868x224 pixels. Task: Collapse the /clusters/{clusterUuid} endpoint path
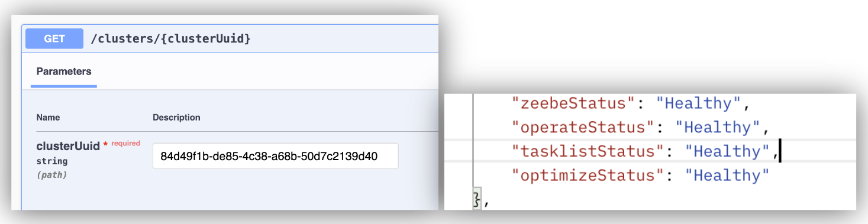(x=170, y=39)
